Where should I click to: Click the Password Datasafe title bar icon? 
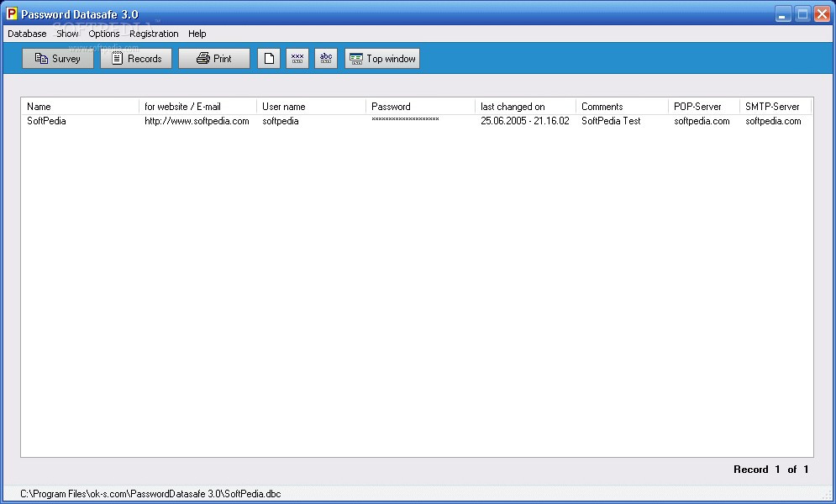click(x=11, y=13)
